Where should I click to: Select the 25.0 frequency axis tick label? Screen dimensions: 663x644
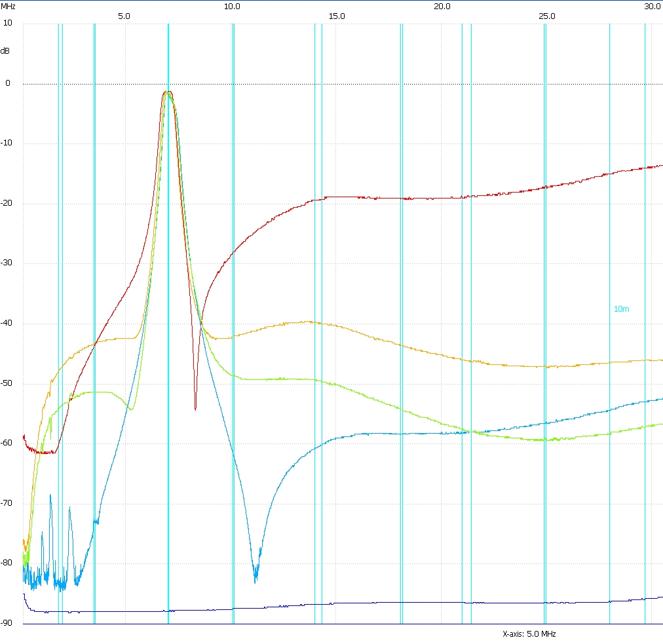(547, 15)
